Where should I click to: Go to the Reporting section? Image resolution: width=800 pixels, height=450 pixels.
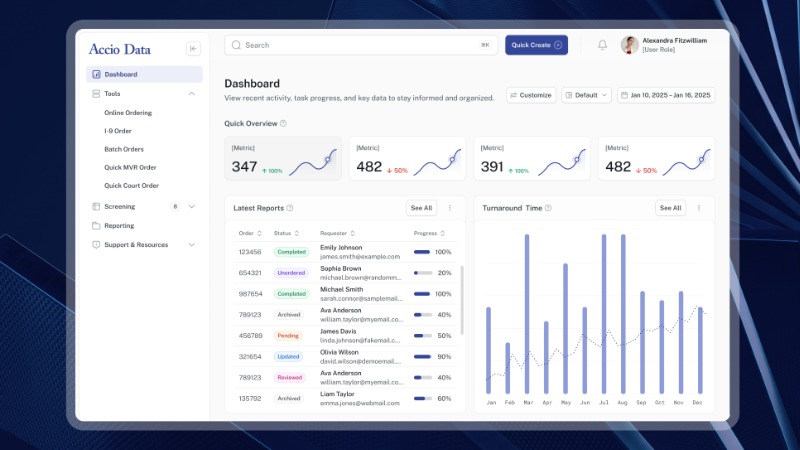tap(119, 226)
